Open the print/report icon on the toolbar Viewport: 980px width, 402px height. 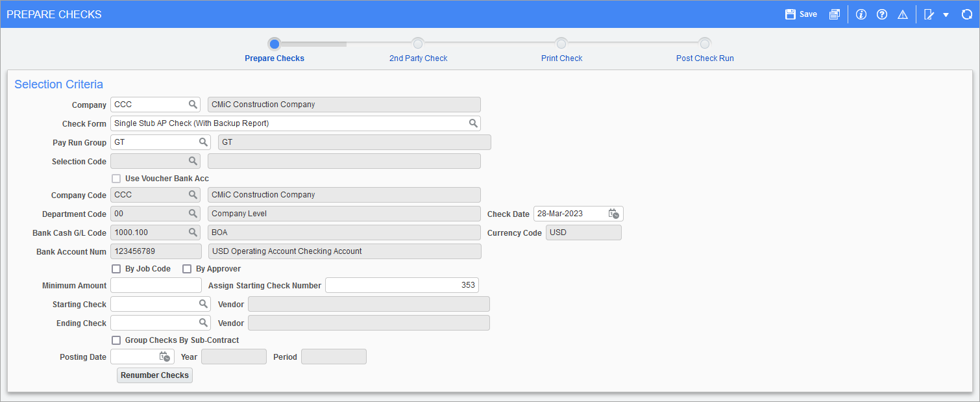[834, 14]
